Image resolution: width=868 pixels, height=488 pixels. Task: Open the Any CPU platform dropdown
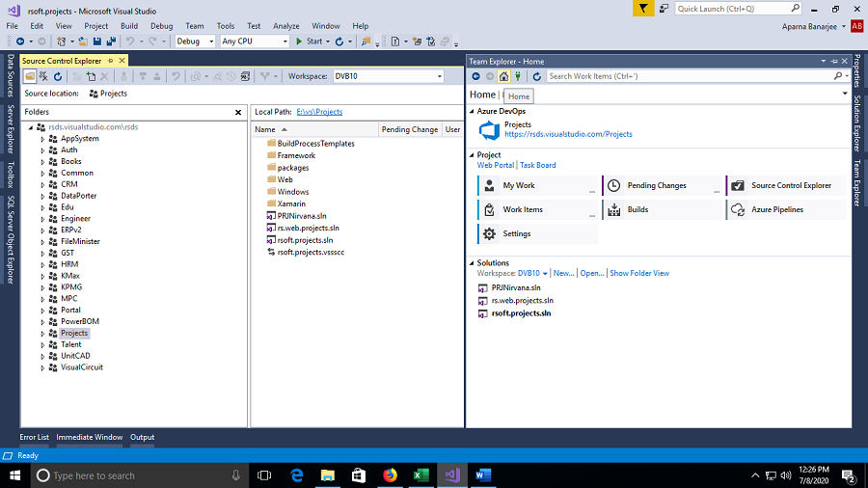coord(255,41)
